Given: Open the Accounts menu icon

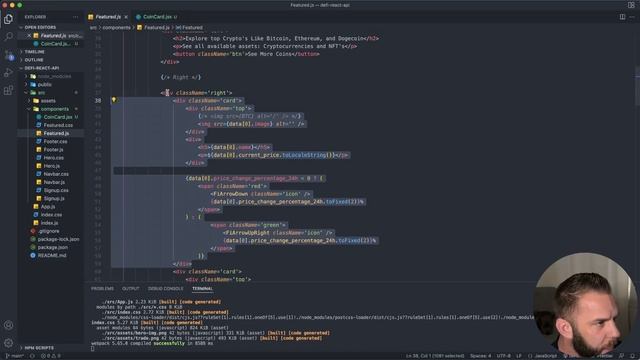Looking at the screenshot, I should 8,325.
